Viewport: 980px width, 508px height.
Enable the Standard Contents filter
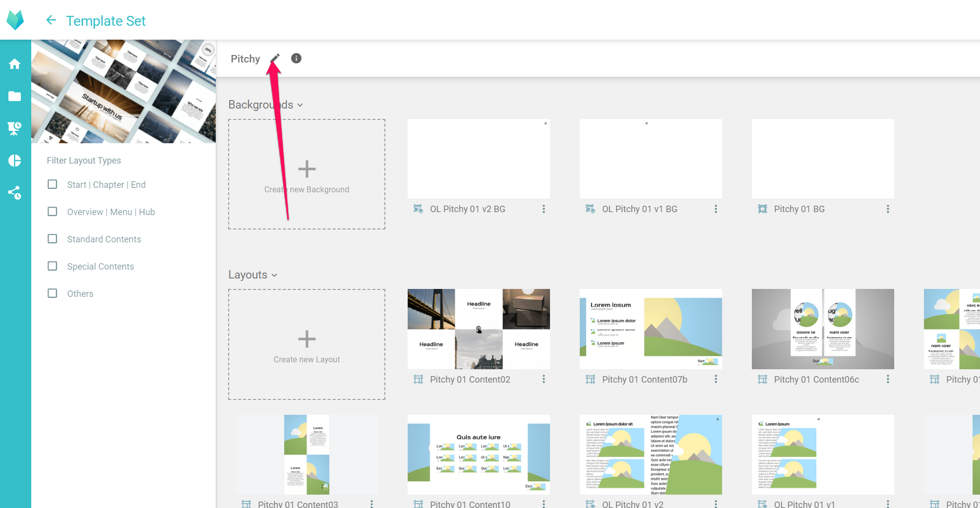click(52, 239)
